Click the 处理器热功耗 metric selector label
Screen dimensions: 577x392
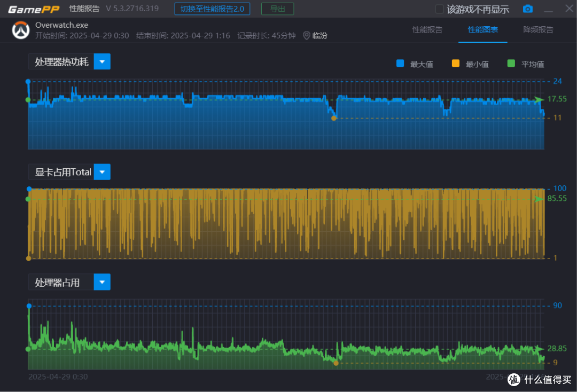61,62
